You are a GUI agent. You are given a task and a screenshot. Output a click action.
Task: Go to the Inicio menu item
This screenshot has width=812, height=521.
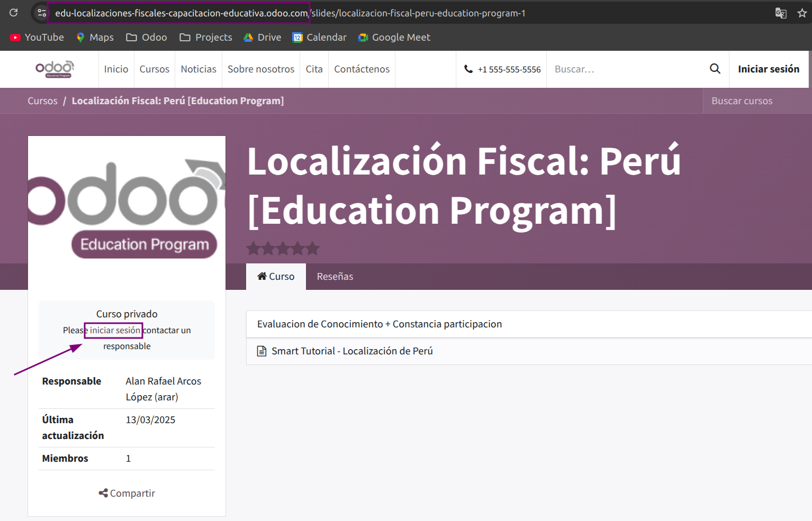click(116, 69)
